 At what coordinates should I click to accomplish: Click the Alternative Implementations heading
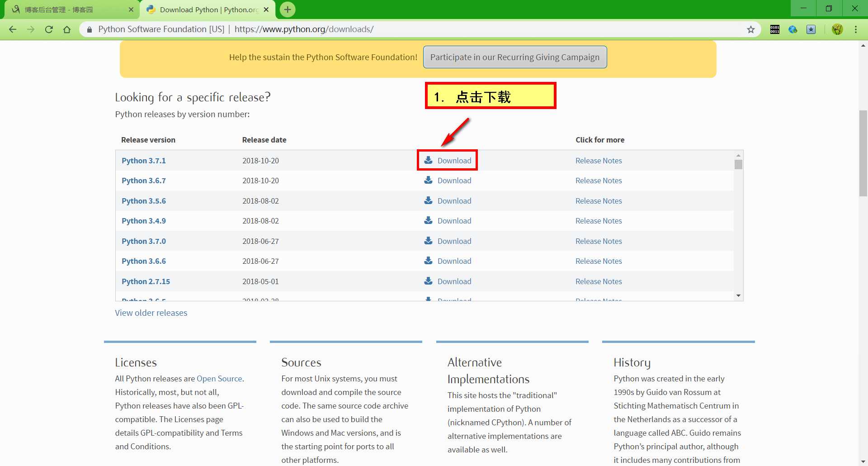pyautogui.click(x=488, y=371)
